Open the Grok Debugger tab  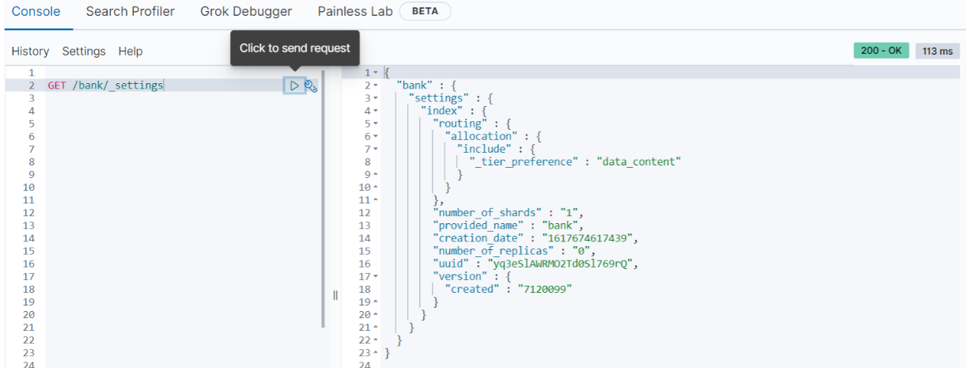246,12
